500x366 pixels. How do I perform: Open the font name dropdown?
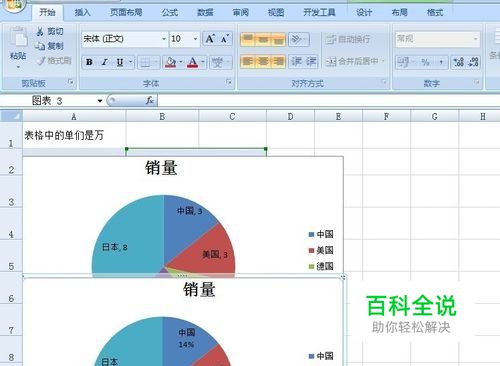click(x=164, y=39)
